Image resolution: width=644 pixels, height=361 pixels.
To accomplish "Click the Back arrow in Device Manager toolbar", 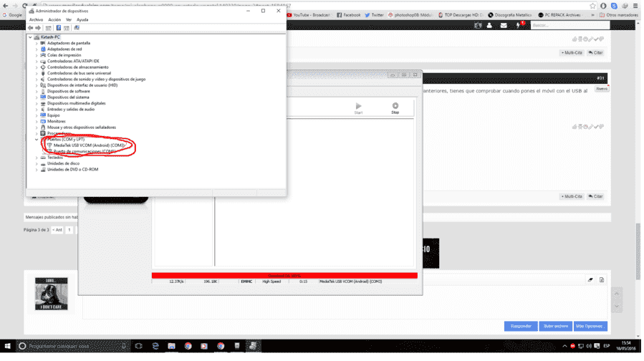I will pyautogui.click(x=30, y=28).
